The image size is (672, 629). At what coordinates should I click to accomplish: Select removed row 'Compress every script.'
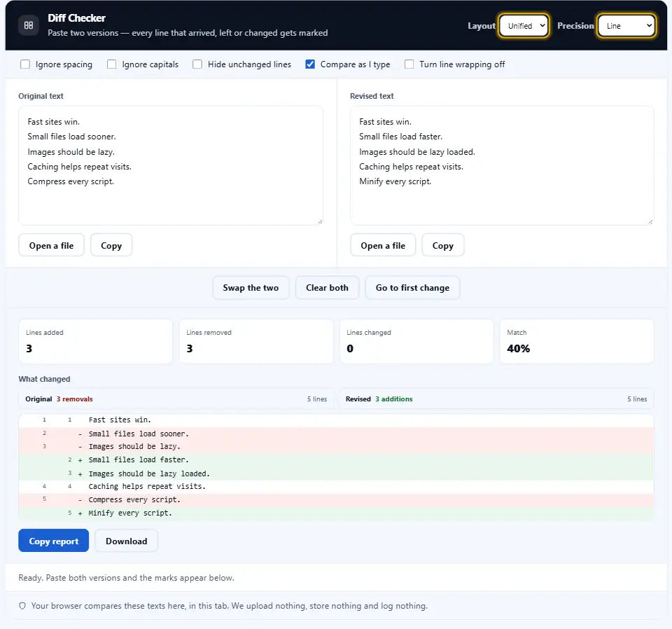336,500
